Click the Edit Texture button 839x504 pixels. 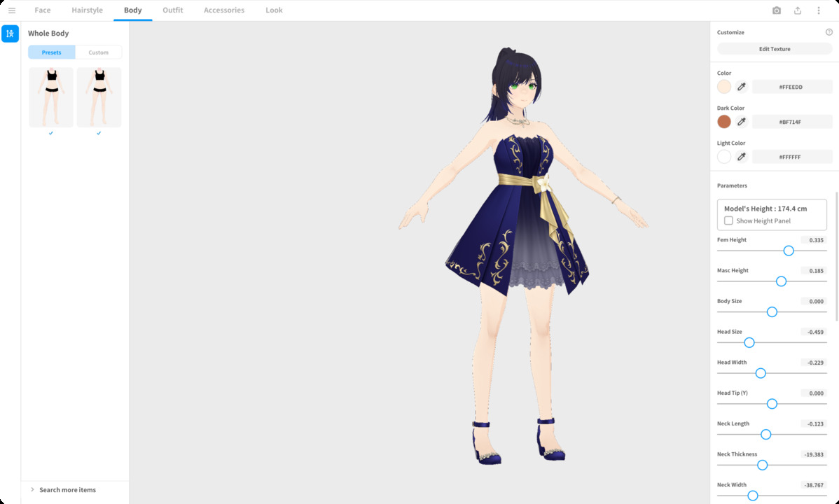[x=775, y=49]
